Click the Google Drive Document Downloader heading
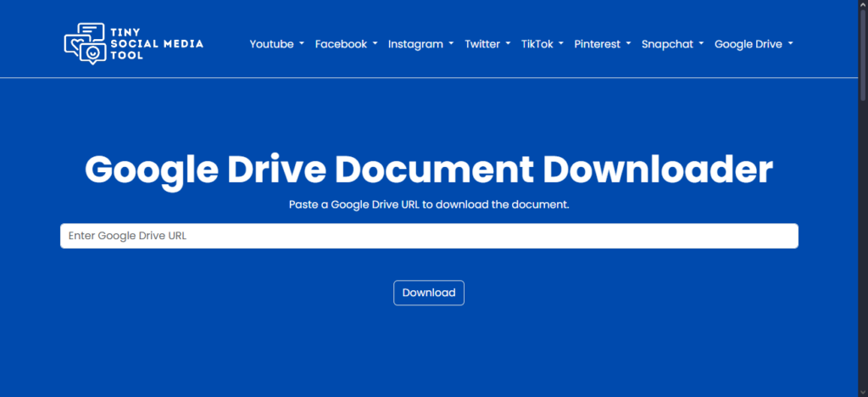 [x=429, y=170]
